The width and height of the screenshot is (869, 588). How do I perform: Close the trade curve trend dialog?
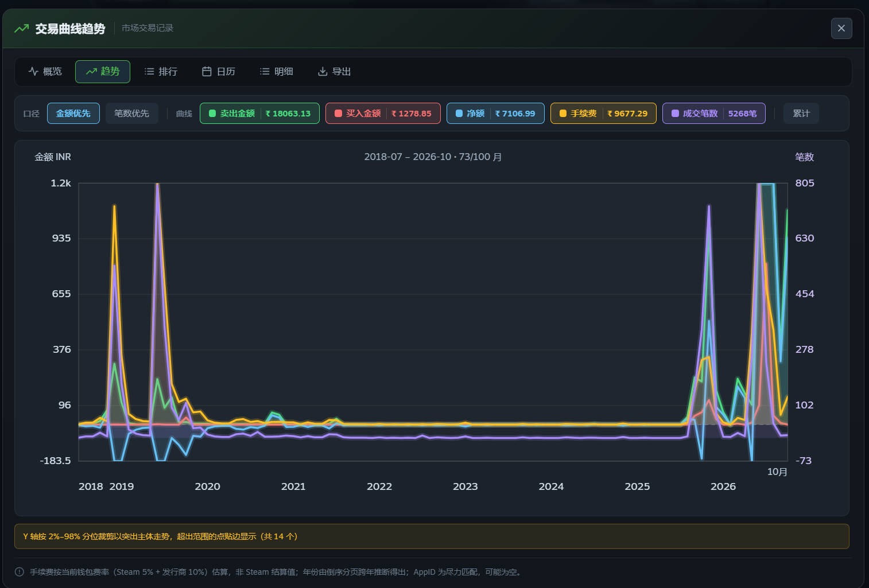click(x=841, y=28)
